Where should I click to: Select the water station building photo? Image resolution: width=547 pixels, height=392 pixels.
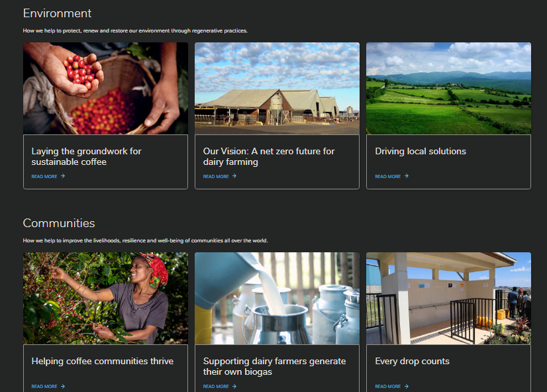[448, 298]
